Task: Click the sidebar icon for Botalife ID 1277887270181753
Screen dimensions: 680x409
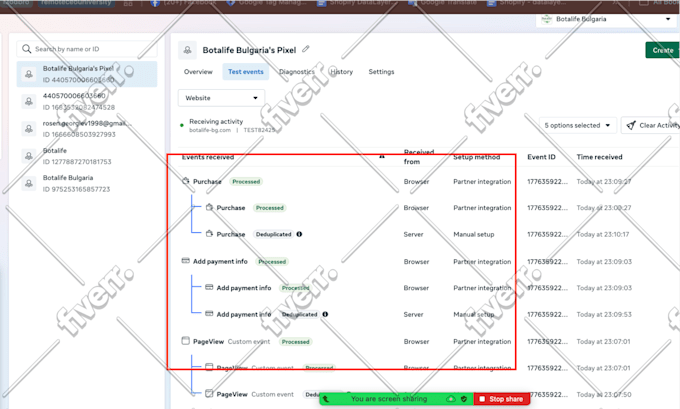Action: click(29, 156)
